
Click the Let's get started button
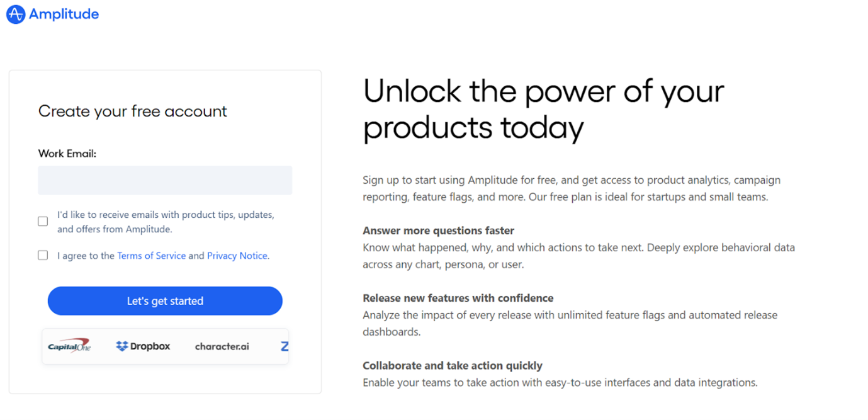pos(165,301)
